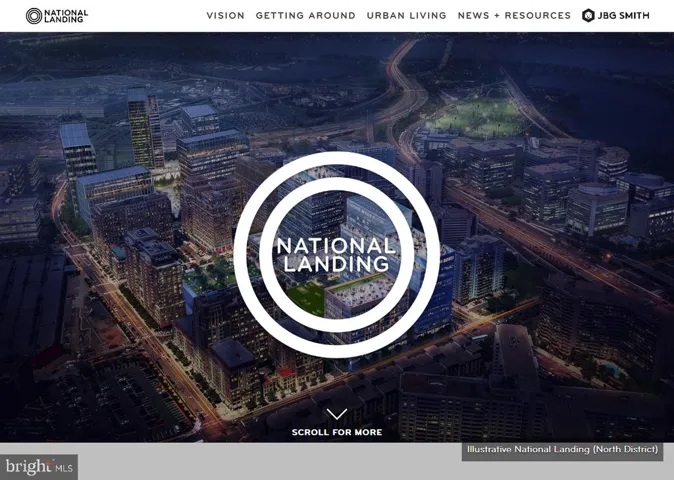Click the down chevron above Scroll For More

[x=337, y=414]
